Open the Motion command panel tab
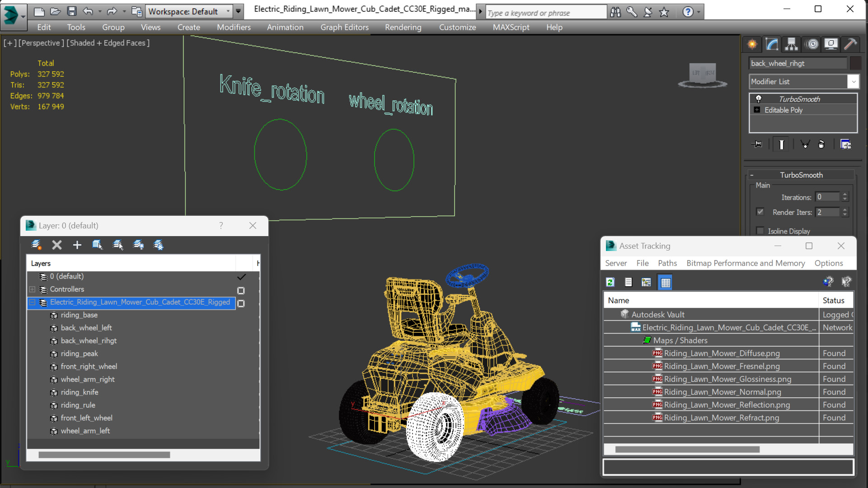 click(812, 44)
